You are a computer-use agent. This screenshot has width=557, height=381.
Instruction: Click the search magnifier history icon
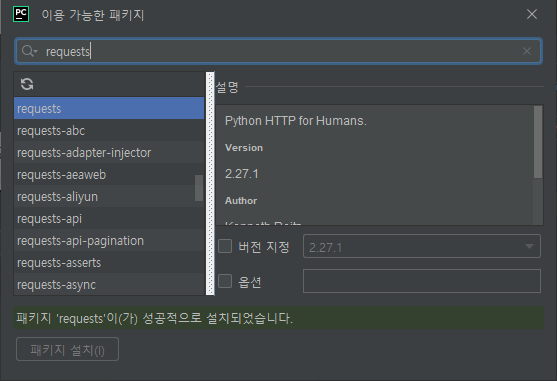pos(29,51)
